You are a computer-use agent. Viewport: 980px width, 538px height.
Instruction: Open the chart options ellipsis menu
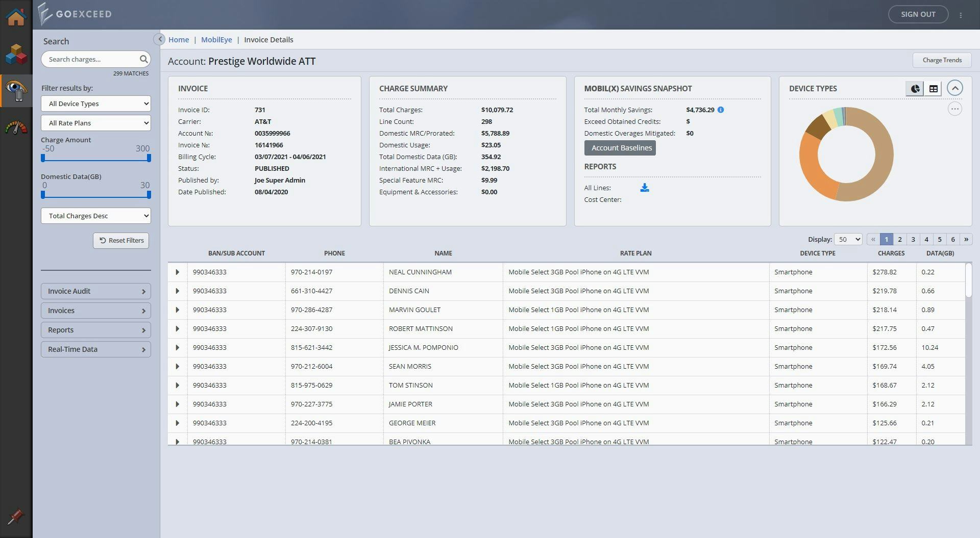click(x=955, y=109)
